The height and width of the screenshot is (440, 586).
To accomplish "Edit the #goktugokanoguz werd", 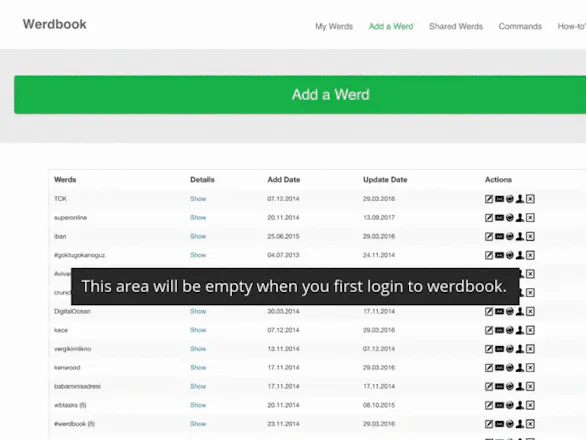I will [489, 255].
